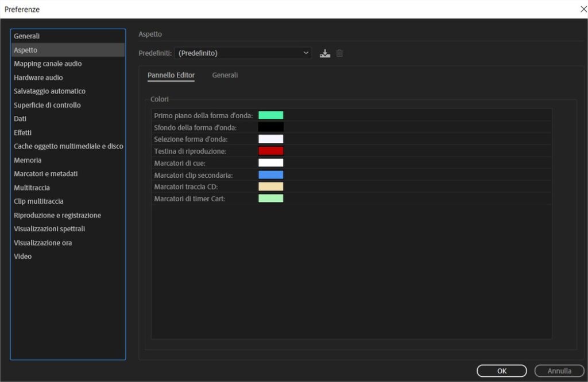Select Generali in the preferences list

27,36
